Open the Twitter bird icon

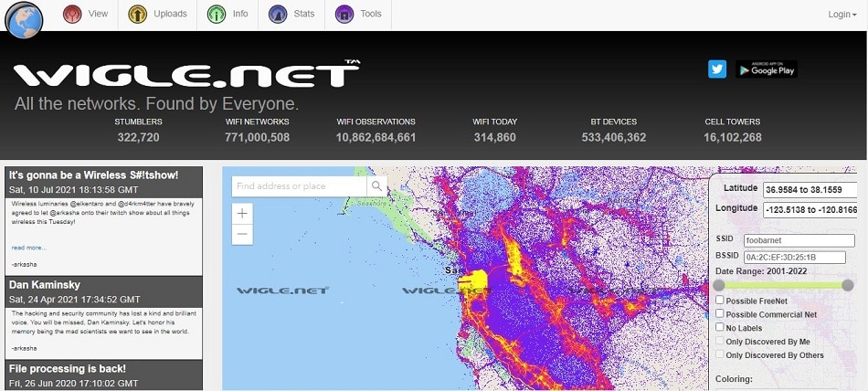pos(717,69)
